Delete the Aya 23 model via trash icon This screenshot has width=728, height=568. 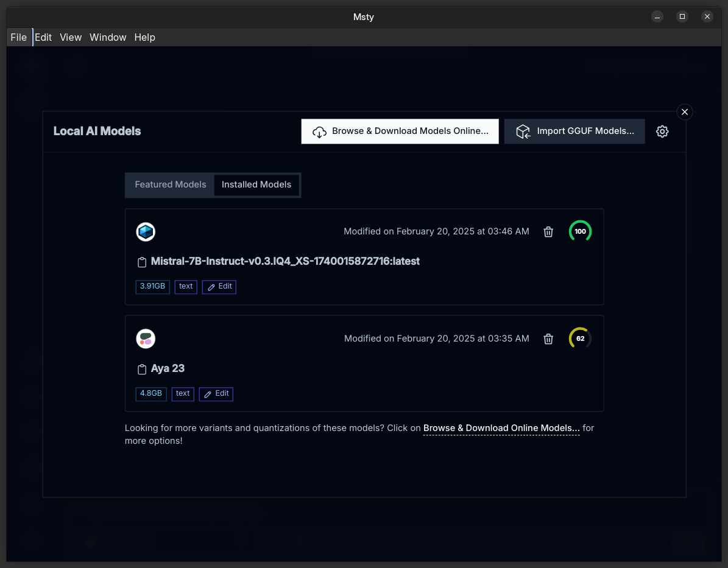548,339
